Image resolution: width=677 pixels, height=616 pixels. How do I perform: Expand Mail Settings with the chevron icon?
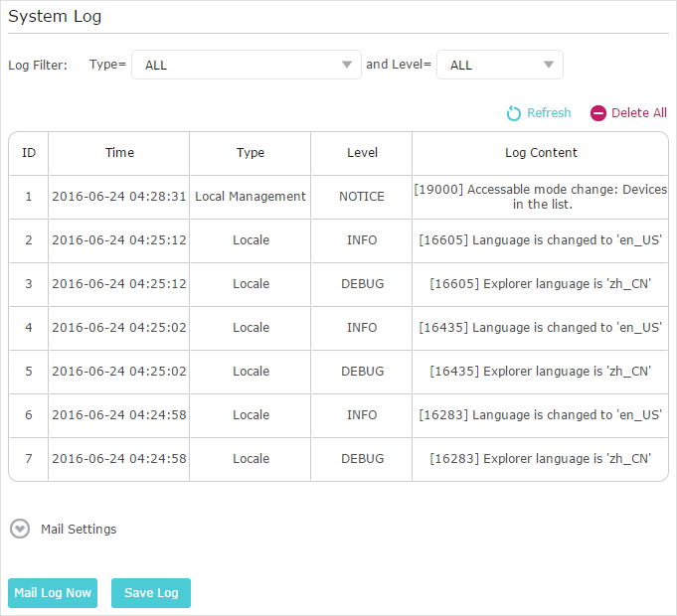click(x=20, y=529)
